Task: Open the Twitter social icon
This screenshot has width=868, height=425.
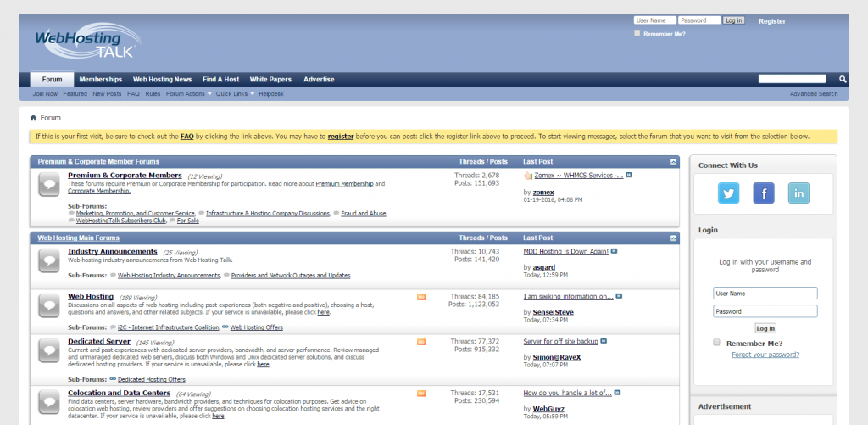Action: click(x=728, y=193)
